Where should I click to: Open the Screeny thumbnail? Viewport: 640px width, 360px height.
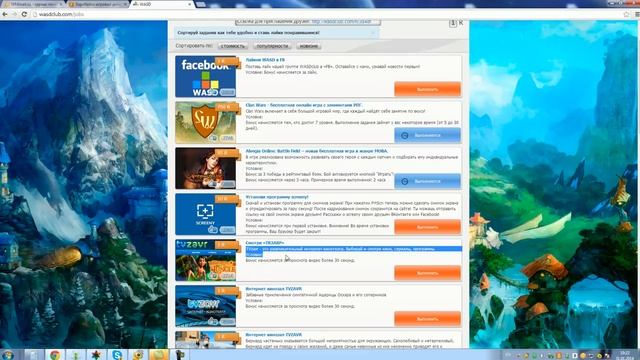coord(206,214)
